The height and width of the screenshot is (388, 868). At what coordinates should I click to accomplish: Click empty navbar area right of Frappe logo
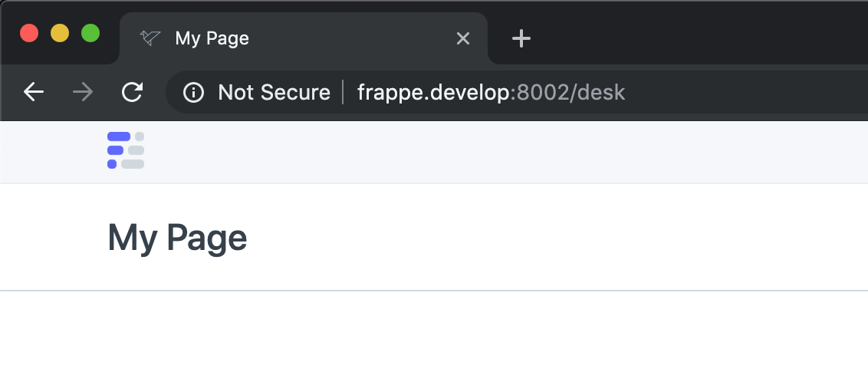498,152
